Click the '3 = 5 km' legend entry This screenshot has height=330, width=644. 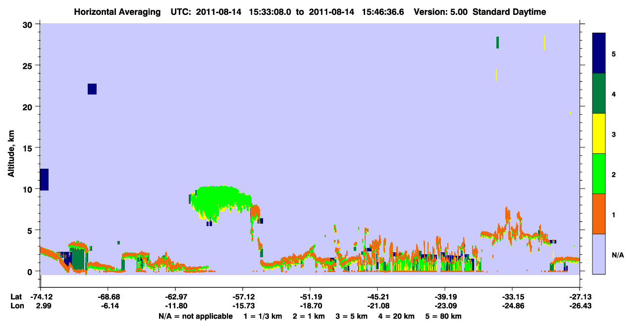(352, 316)
